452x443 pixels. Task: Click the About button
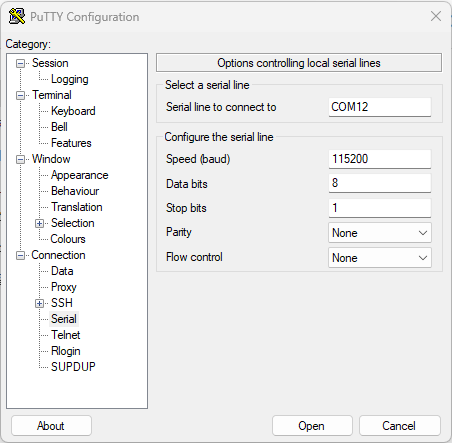[x=51, y=426]
